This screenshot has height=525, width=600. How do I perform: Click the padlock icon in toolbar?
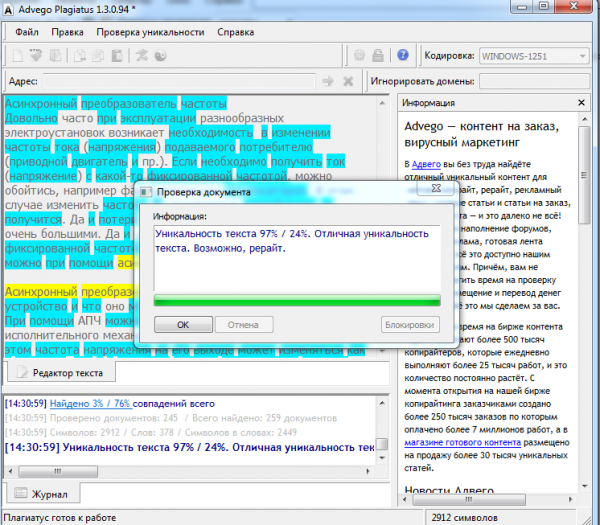coord(378,55)
